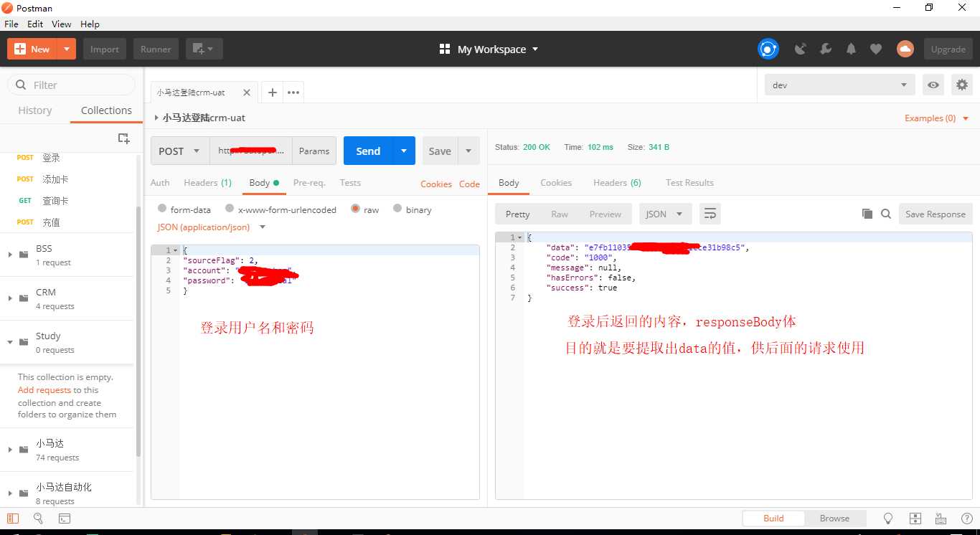Open the Help menu
980x535 pixels.
(x=90, y=24)
